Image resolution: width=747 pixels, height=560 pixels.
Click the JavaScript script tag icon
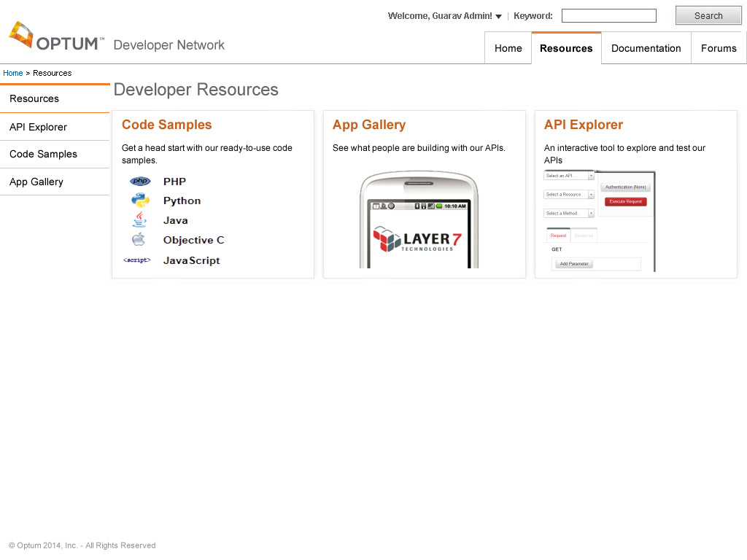coord(137,260)
